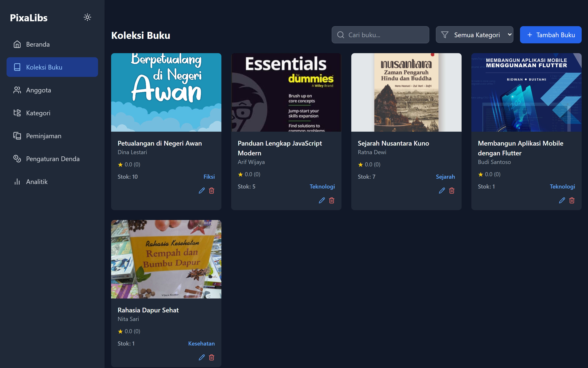Open the Semua Kategori filter dropdown
Image resolution: width=588 pixels, height=368 pixels.
(474, 35)
